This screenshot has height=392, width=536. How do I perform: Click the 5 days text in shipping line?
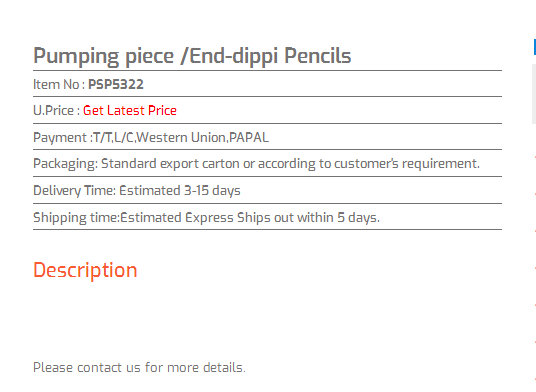358,218
